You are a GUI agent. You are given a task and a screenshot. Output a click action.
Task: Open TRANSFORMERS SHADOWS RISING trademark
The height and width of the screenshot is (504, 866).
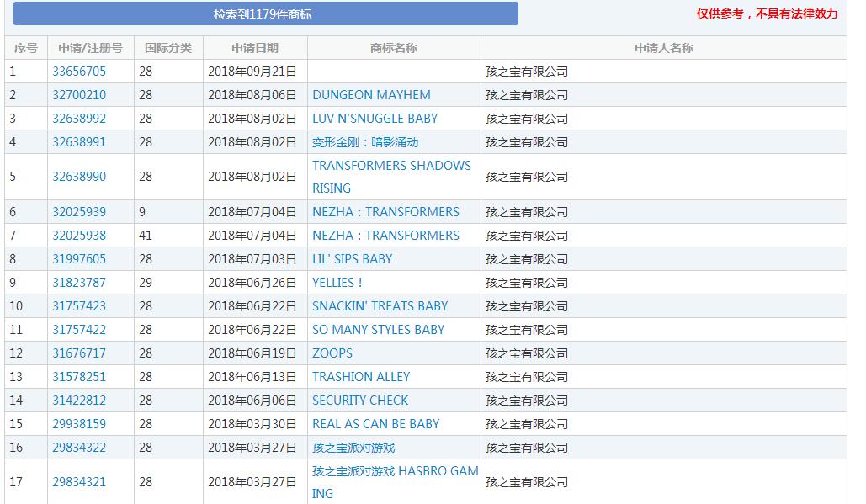tap(391, 177)
